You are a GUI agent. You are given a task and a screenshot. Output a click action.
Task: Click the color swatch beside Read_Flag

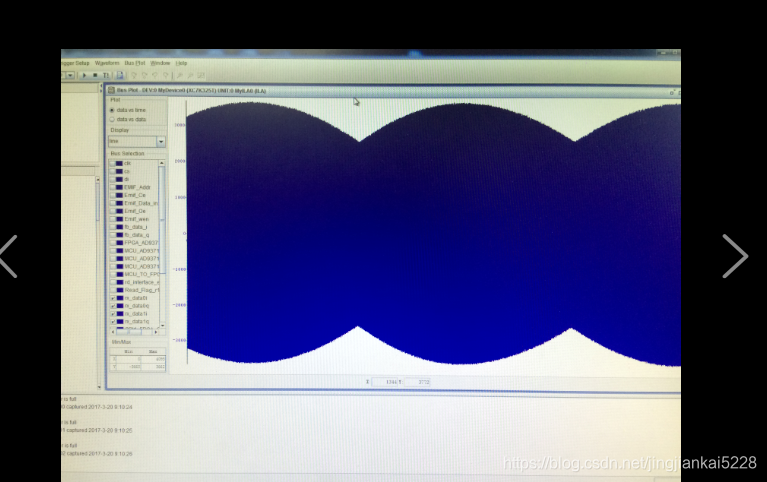point(119,290)
